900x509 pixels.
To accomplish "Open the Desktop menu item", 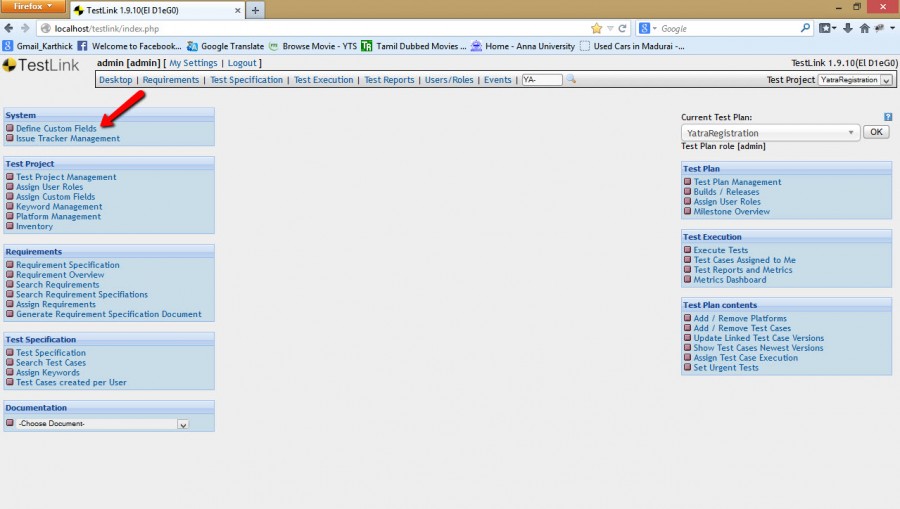I will [x=115, y=80].
